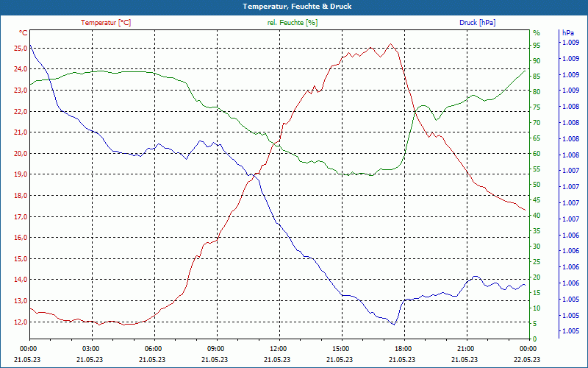This screenshot has width=588, height=368.
Task: Select the green 'rel. Feuchte [%]' legend label
Action: coord(292,23)
